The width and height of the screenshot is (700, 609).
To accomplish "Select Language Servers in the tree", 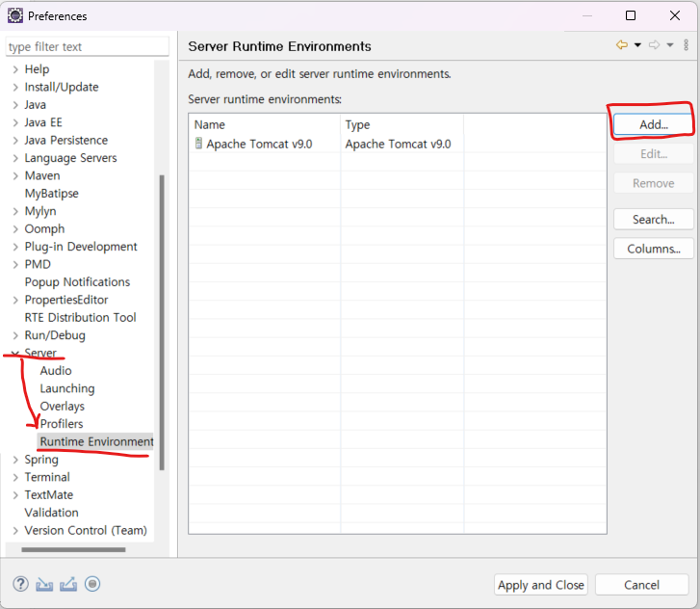I will click(x=70, y=158).
